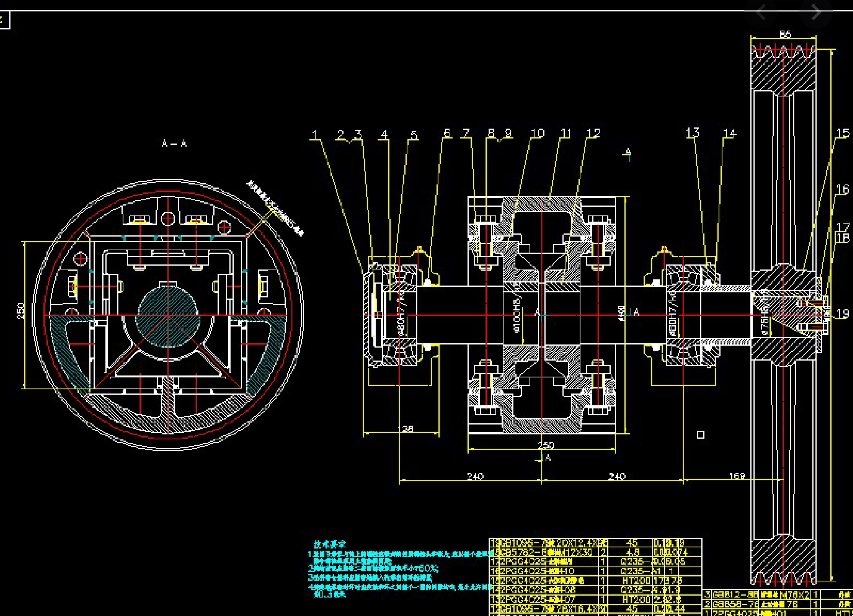Select part balloon number 1

click(x=315, y=134)
